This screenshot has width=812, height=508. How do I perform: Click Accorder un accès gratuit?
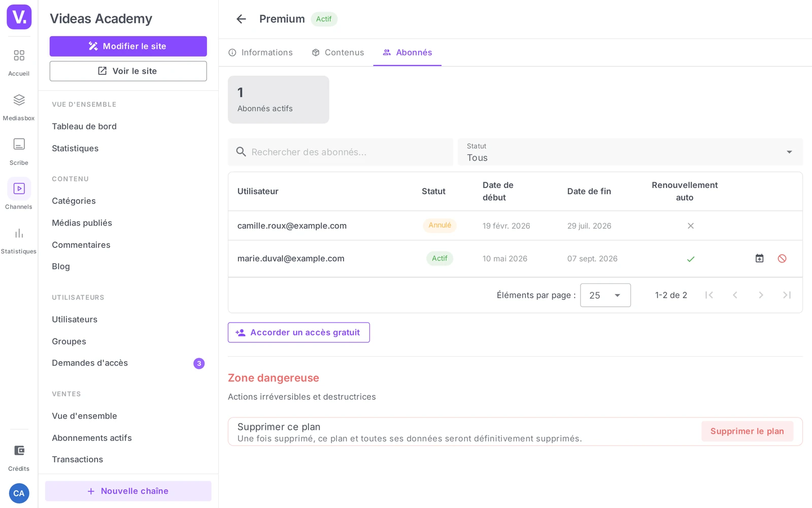[x=299, y=333]
